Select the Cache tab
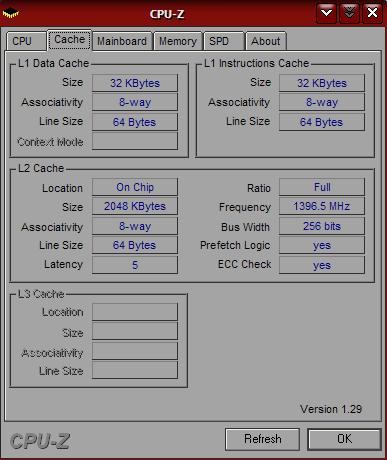 (x=69, y=40)
